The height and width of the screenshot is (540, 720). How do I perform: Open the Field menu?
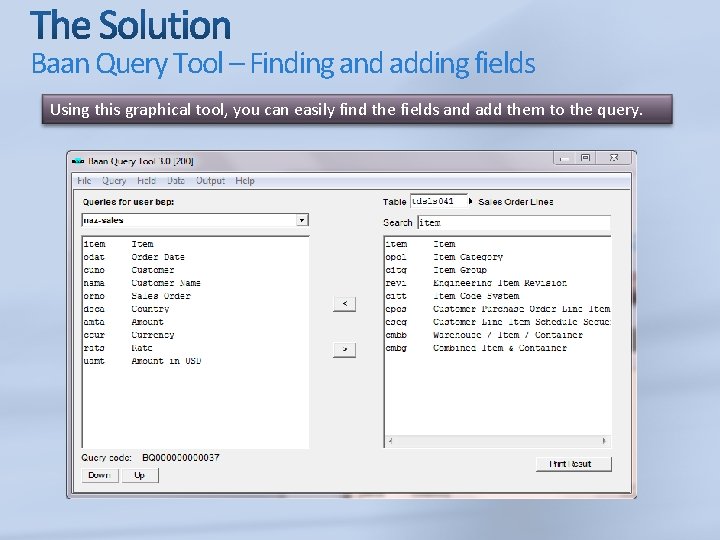click(146, 180)
